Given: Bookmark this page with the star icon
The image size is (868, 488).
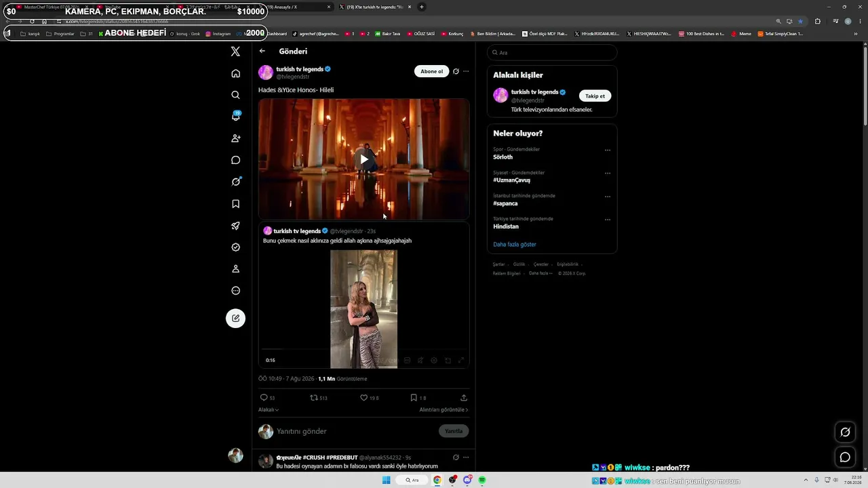Looking at the screenshot, I should [x=800, y=21].
